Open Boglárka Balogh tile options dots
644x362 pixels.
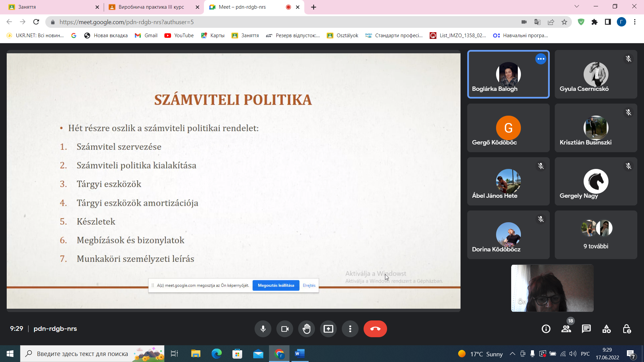tap(541, 59)
